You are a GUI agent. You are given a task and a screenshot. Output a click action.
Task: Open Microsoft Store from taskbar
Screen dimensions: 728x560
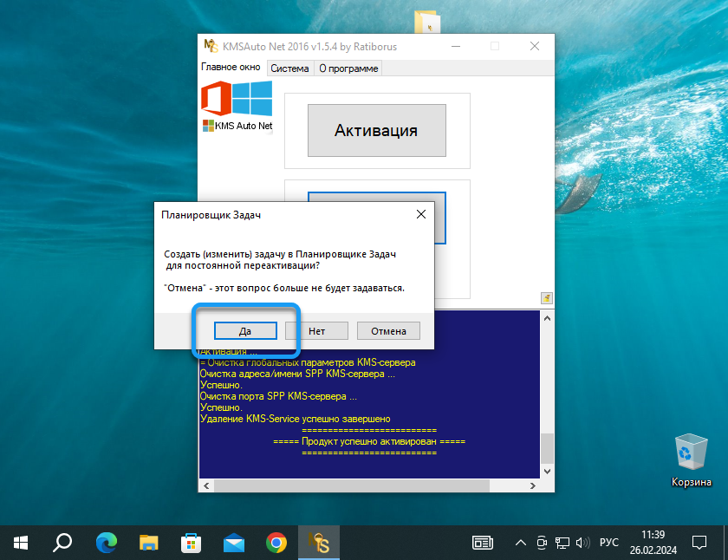click(191, 543)
